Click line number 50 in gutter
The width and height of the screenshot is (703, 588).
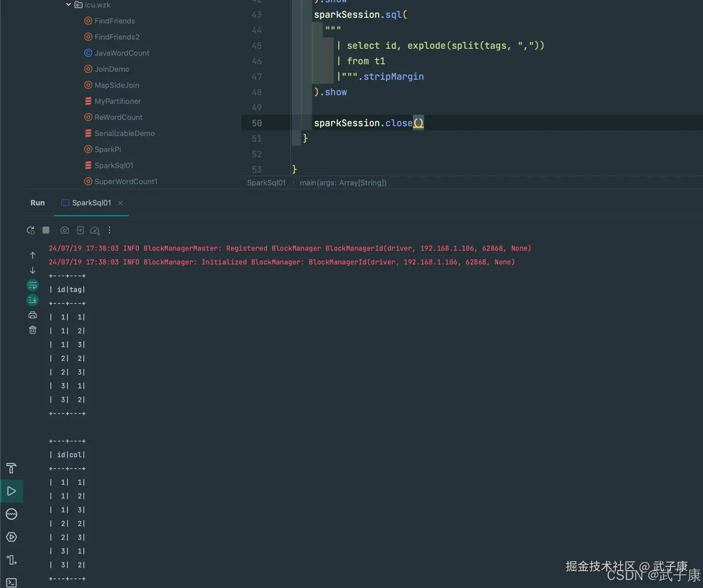[257, 123]
